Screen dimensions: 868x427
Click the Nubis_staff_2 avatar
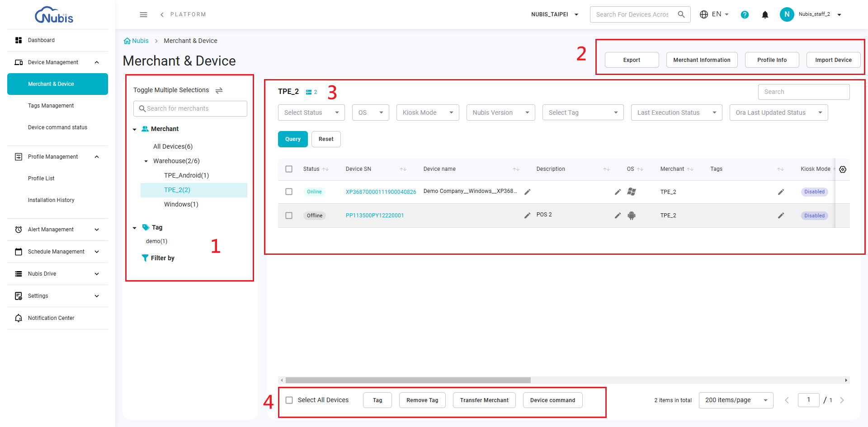tap(787, 14)
